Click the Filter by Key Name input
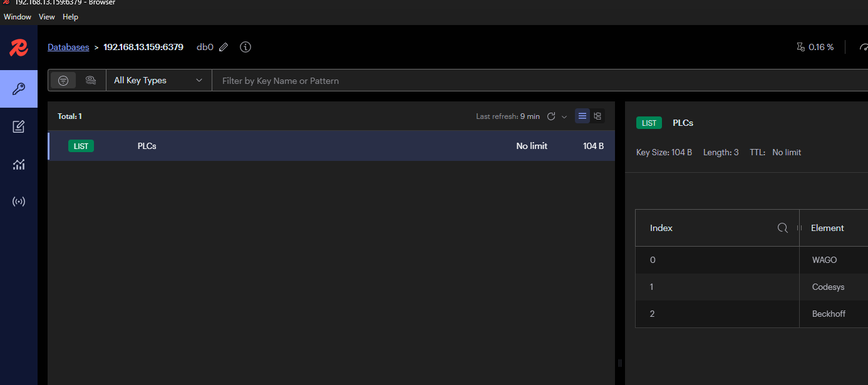The image size is (868, 385). 540,80
